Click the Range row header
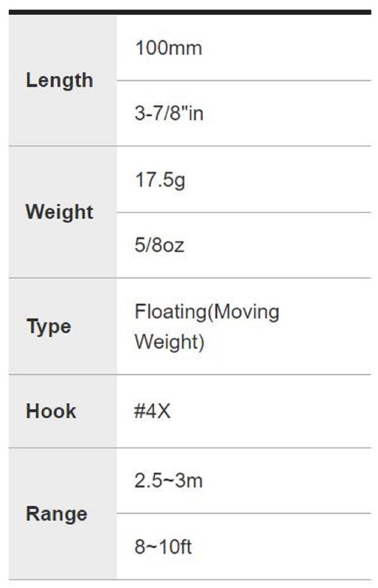Viewport: 378px width, 588px height. 57,514
